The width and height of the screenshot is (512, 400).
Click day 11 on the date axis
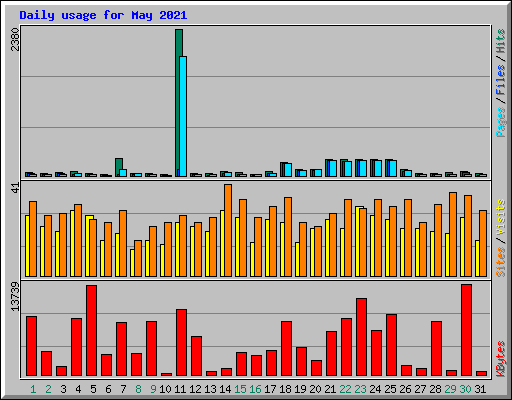(180, 389)
